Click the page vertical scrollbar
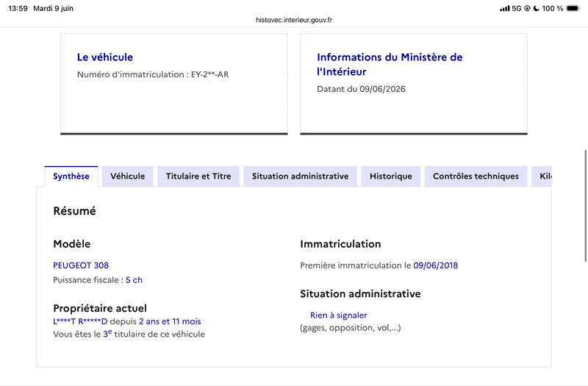 (x=585, y=206)
